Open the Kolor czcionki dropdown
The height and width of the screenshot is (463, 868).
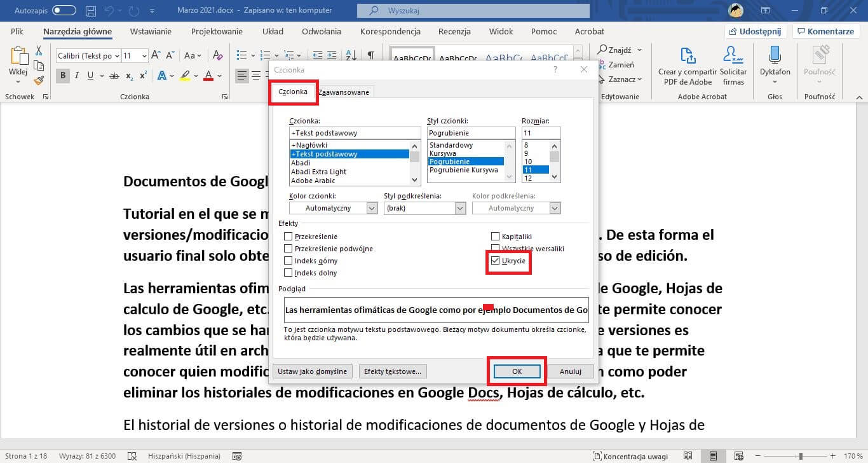372,208
